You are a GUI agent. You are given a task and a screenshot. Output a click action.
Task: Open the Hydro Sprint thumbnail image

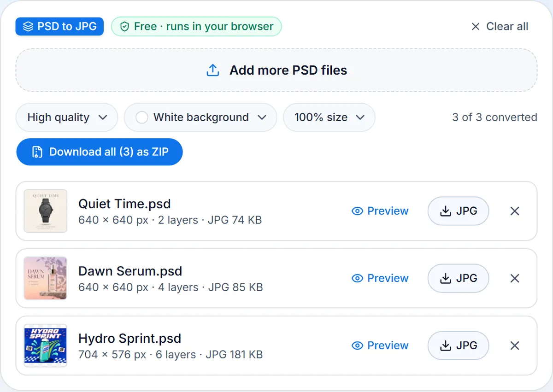pyautogui.click(x=46, y=345)
